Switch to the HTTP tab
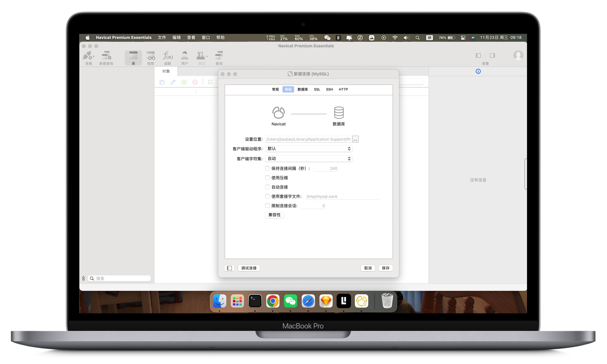The image size is (607, 364). pos(343,89)
